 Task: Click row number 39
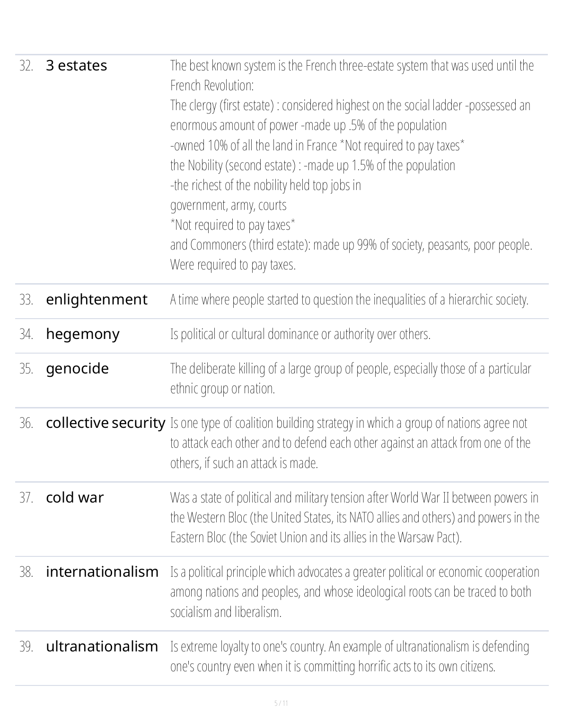click(26, 647)
